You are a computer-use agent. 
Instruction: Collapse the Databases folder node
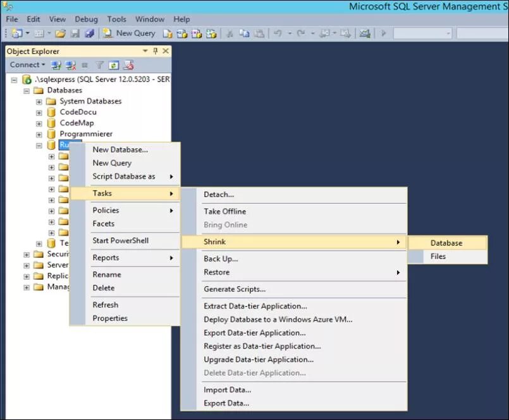coord(27,91)
